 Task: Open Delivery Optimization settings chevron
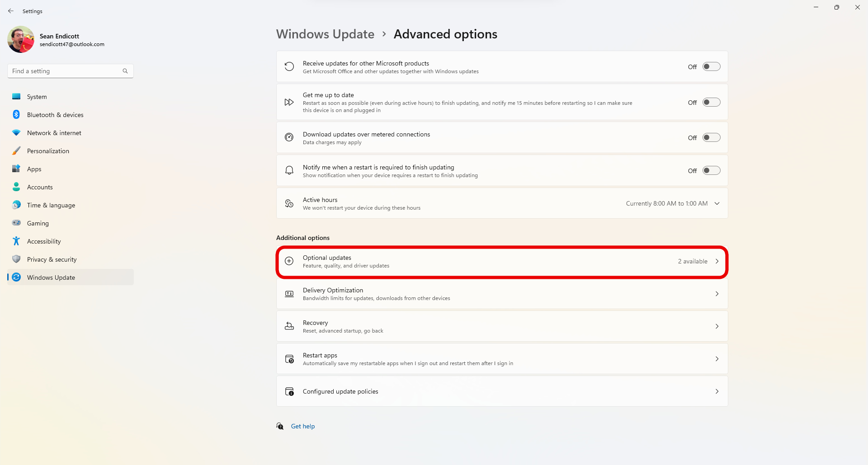(717, 294)
